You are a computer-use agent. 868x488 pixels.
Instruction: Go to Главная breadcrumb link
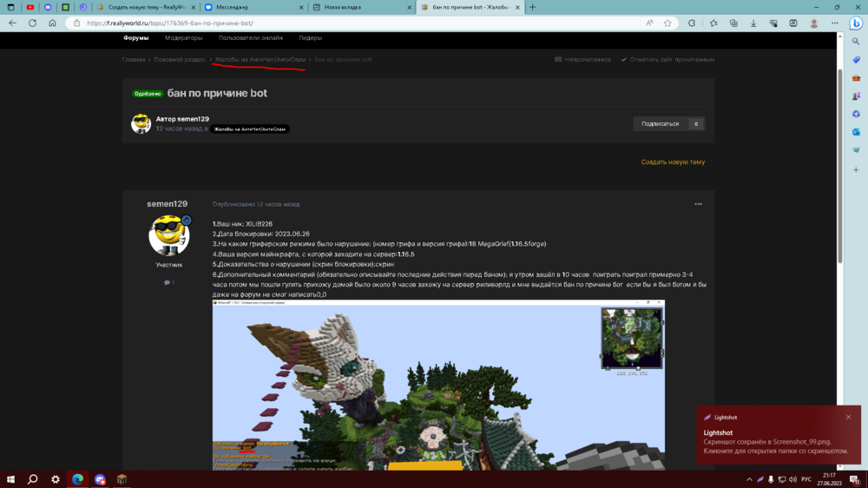pos(134,59)
